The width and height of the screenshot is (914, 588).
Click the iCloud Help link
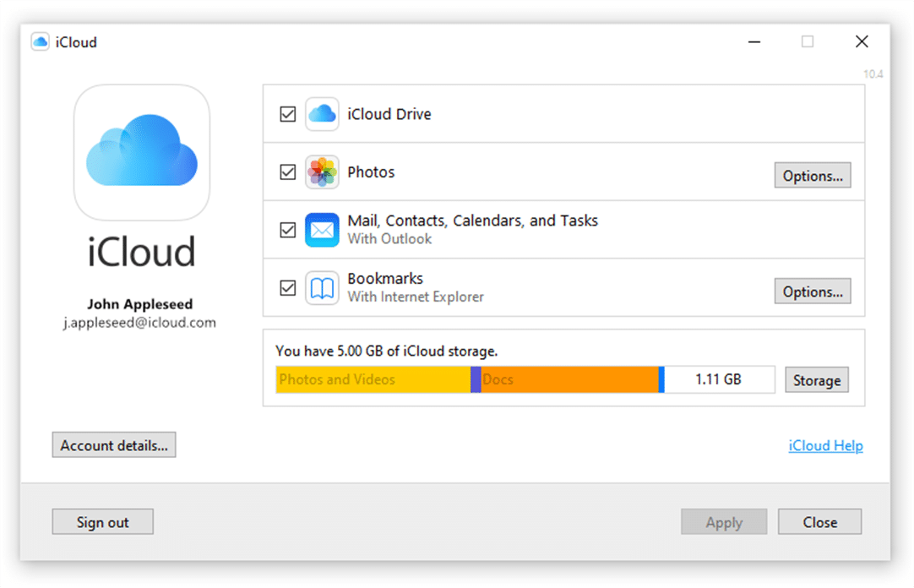click(x=824, y=445)
